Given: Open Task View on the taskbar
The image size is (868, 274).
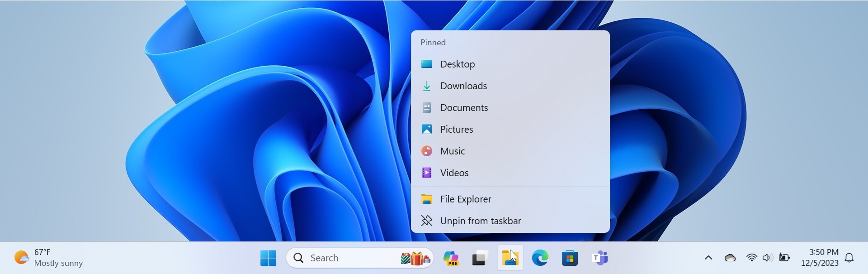Looking at the screenshot, I should [x=480, y=258].
